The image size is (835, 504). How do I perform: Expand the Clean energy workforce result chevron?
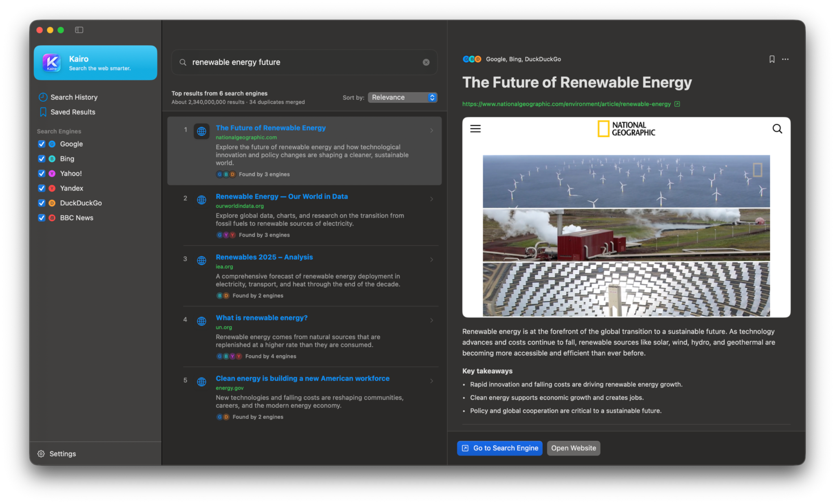[431, 381]
